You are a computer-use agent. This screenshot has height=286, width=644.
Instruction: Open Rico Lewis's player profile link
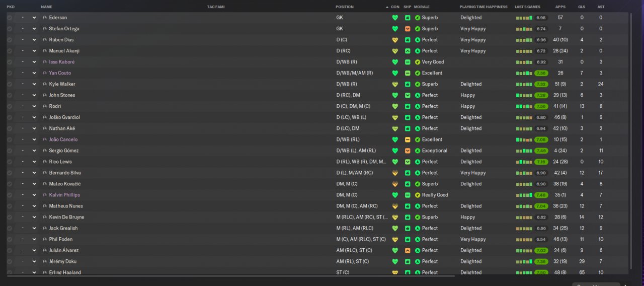[60, 162]
